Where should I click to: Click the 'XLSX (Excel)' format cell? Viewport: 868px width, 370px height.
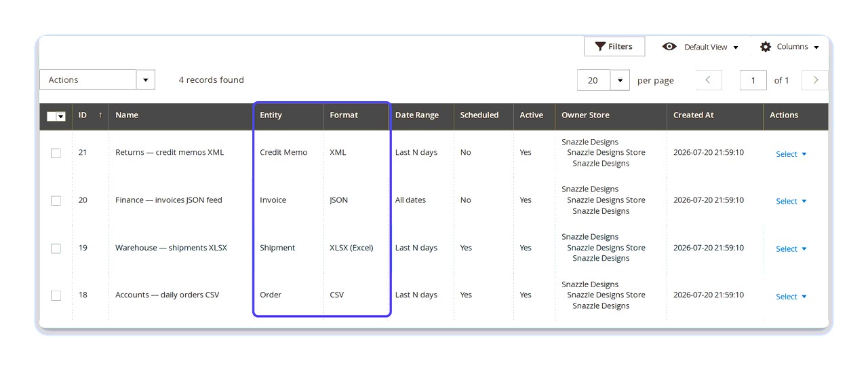pyautogui.click(x=351, y=248)
